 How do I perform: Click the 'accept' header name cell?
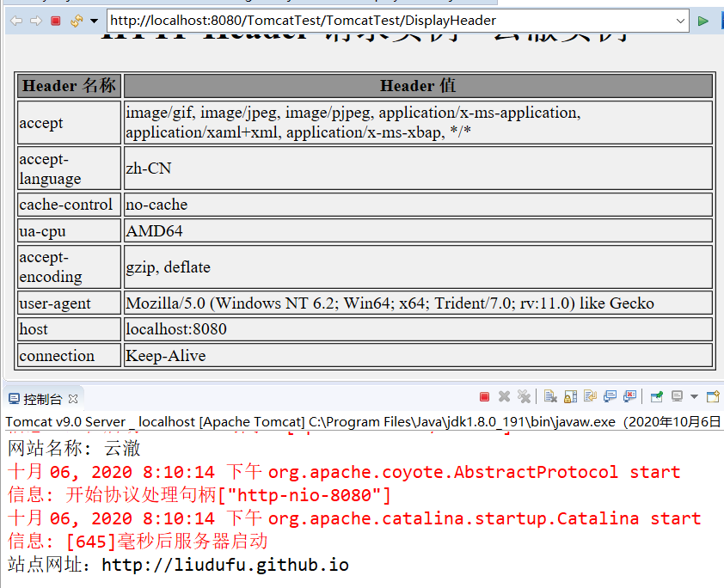(x=70, y=123)
